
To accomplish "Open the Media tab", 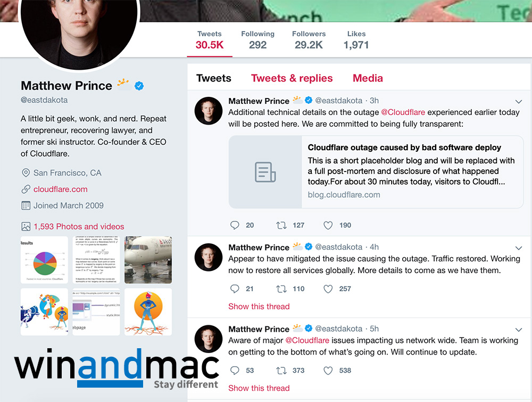I will (368, 78).
